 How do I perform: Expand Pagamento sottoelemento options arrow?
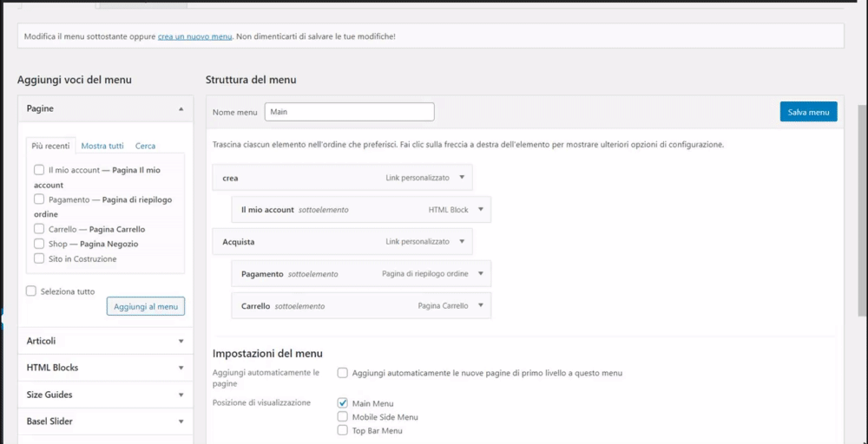(x=480, y=274)
